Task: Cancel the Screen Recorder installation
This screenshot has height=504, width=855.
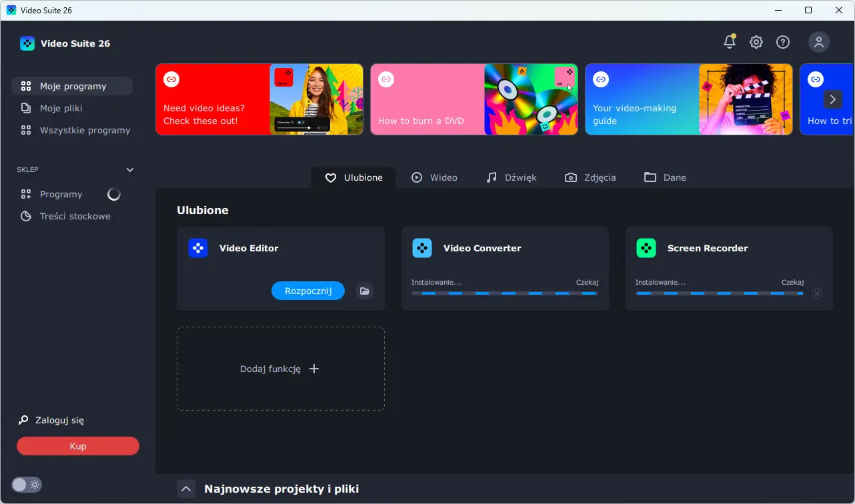Action: (x=817, y=293)
